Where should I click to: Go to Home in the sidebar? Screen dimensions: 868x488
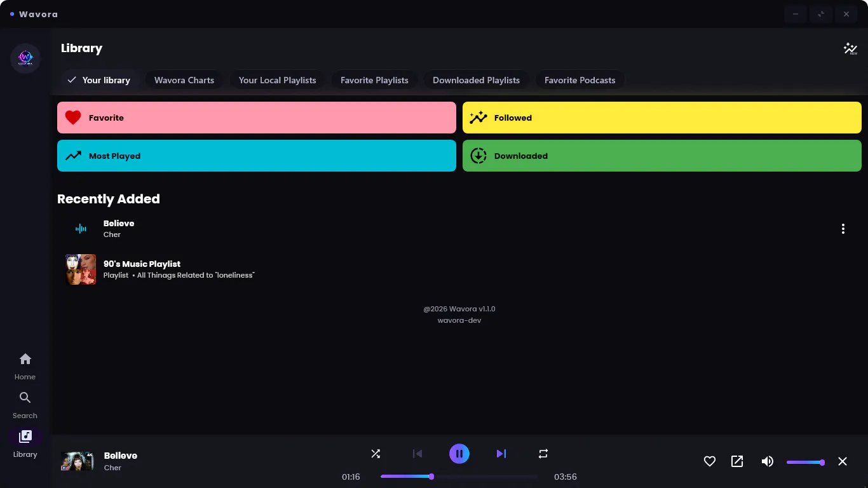click(25, 367)
